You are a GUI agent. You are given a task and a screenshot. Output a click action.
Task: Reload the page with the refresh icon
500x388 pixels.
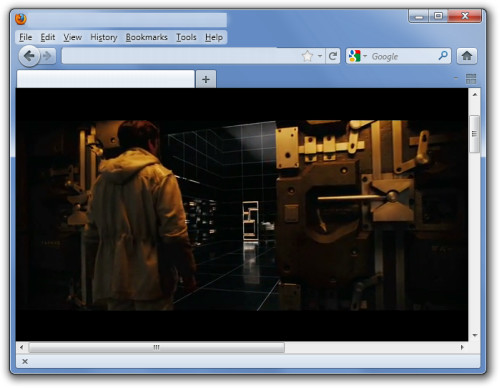coord(332,56)
